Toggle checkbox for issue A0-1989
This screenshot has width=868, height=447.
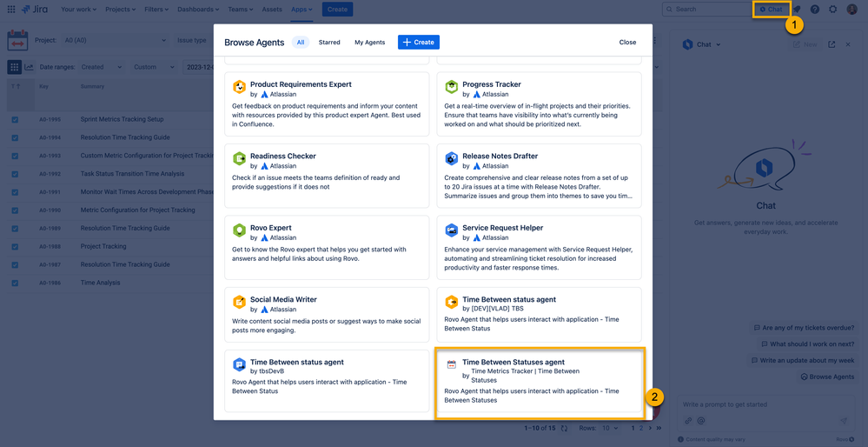[x=15, y=229]
